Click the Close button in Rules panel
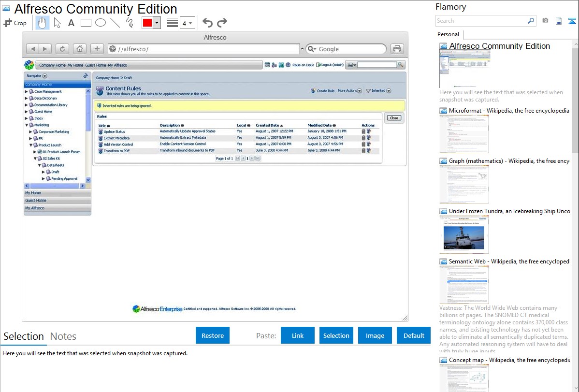The image size is (579, 392). point(394,118)
